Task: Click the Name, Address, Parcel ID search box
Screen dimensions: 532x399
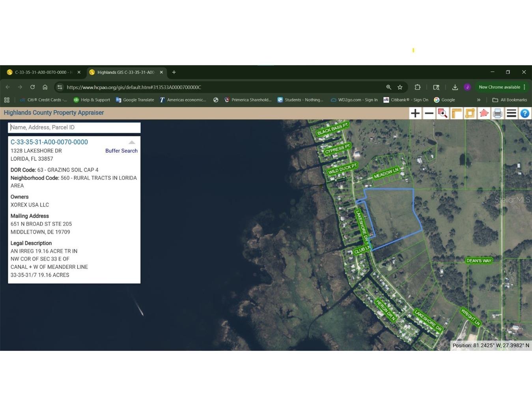Action: click(74, 127)
